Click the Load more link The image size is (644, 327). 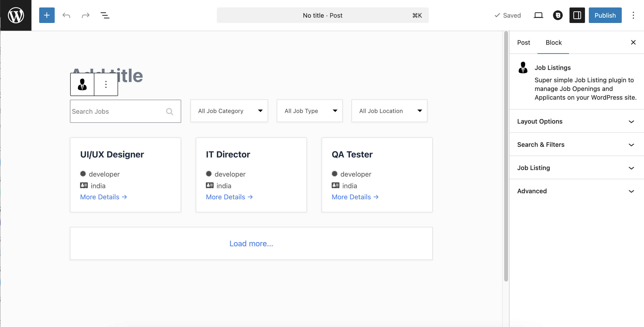coord(251,244)
